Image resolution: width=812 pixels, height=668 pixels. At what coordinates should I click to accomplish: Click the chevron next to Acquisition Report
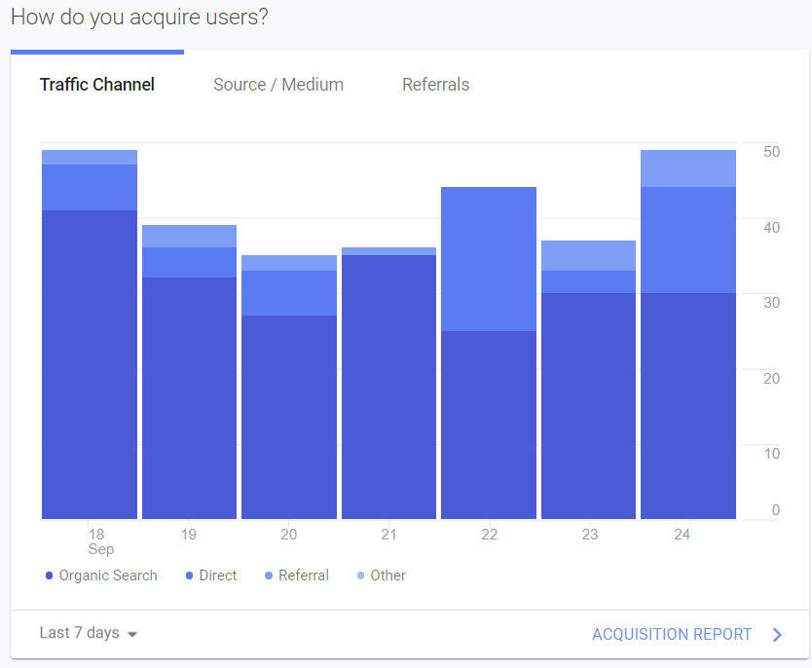click(x=775, y=634)
